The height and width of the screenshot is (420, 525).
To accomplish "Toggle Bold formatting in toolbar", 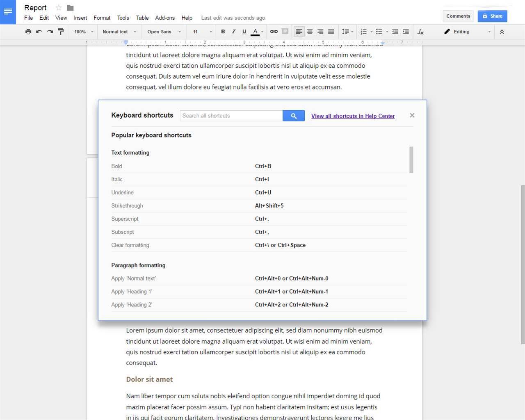I will (223, 32).
